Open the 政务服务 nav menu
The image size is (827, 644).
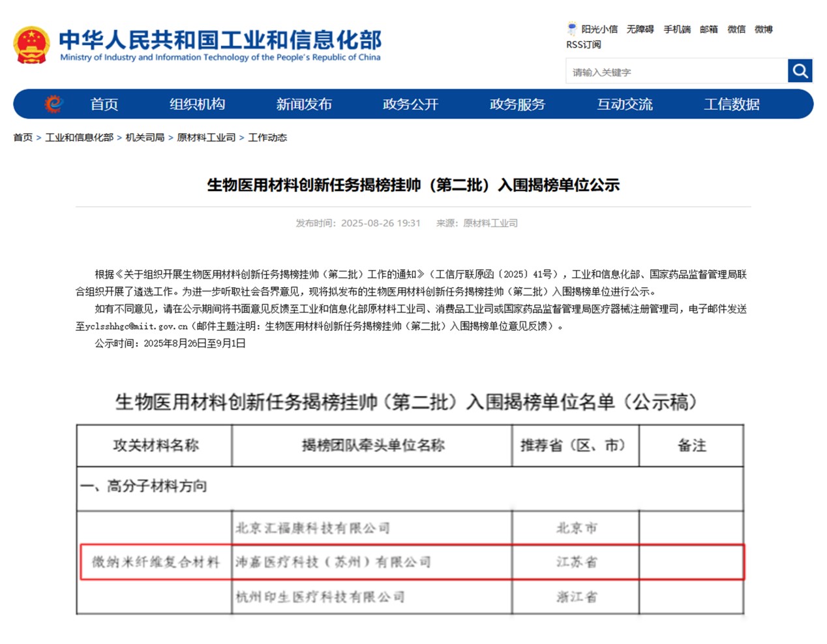click(x=517, y=104)
